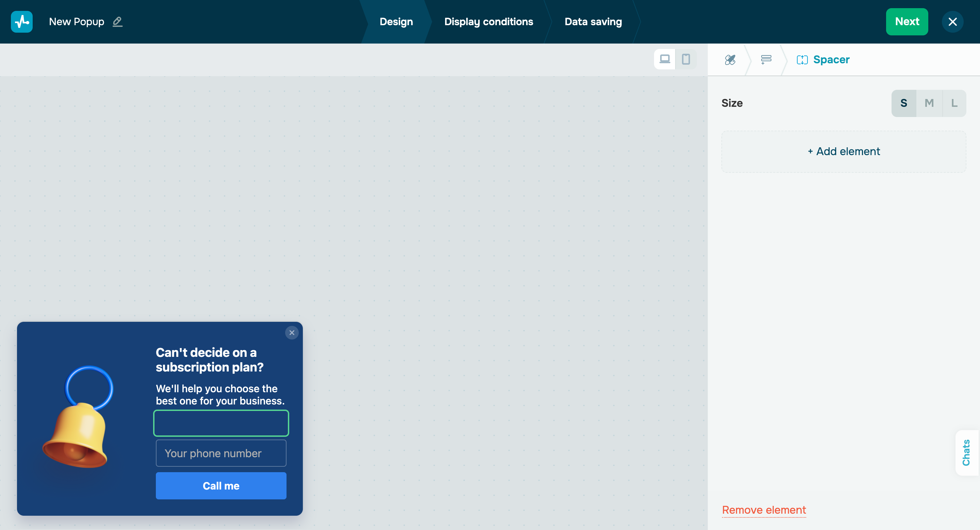
Task: Open the Chats panel on the right edge
Action: coord(967,453)
